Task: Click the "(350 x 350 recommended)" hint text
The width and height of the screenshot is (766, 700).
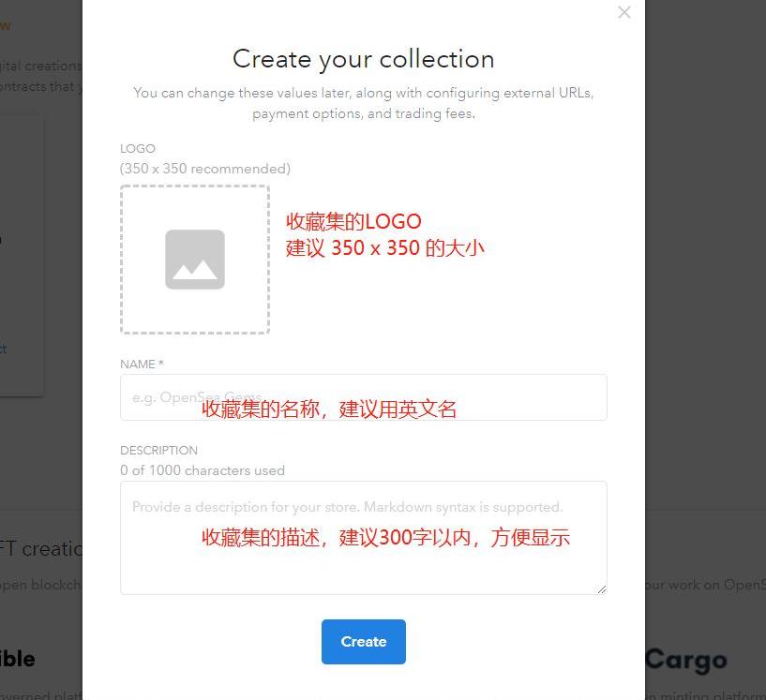Action: point(204,169)
